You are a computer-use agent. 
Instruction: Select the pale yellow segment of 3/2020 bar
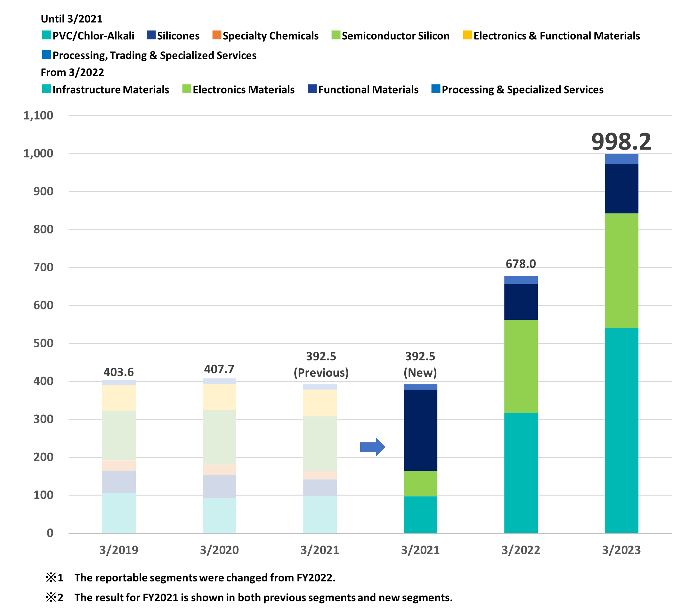tap(219, 397)
